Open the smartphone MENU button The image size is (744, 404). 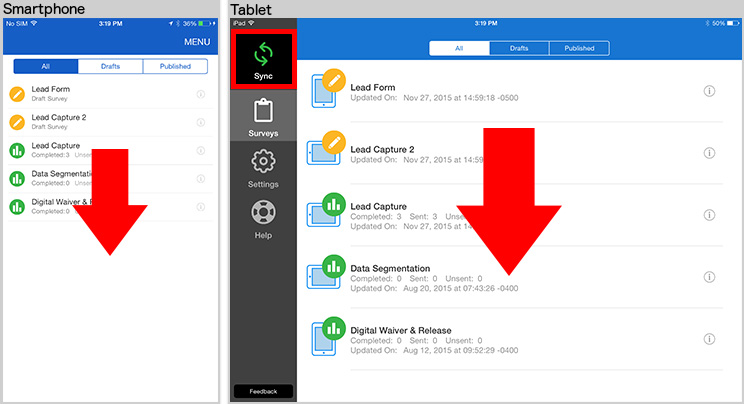coord(197,42)
